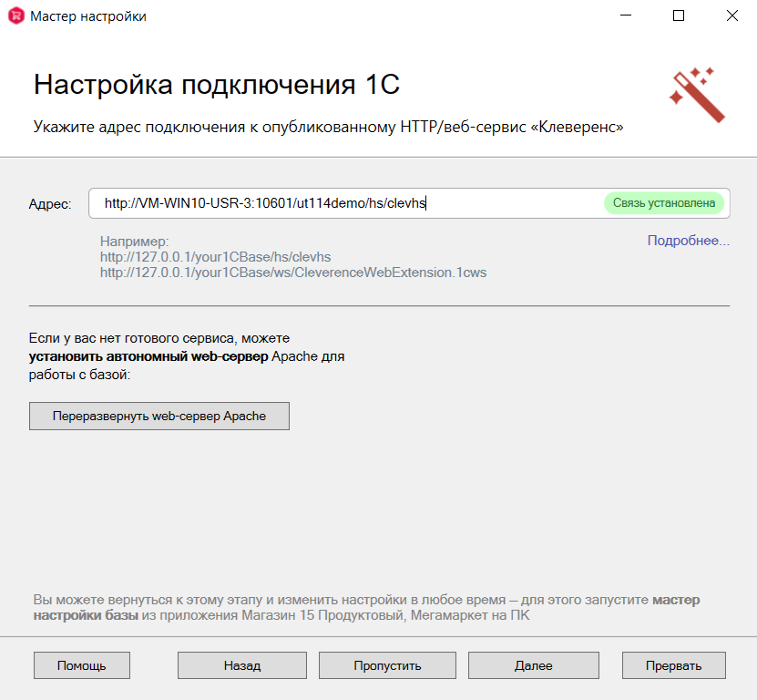This screenshot has height=700, width=757.
Task: Maximize the wizard window
Action: tap(678, 15)
